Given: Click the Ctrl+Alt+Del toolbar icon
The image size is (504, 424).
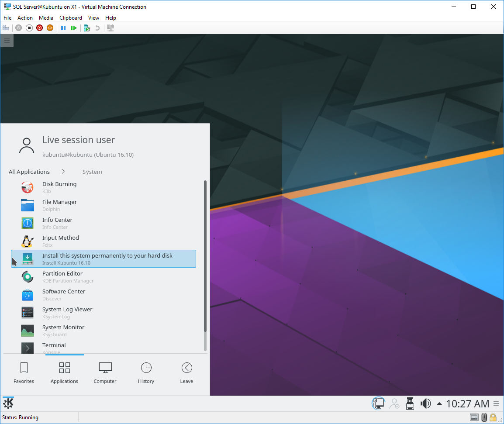Looking at the screenshot, I should [6, 28].
